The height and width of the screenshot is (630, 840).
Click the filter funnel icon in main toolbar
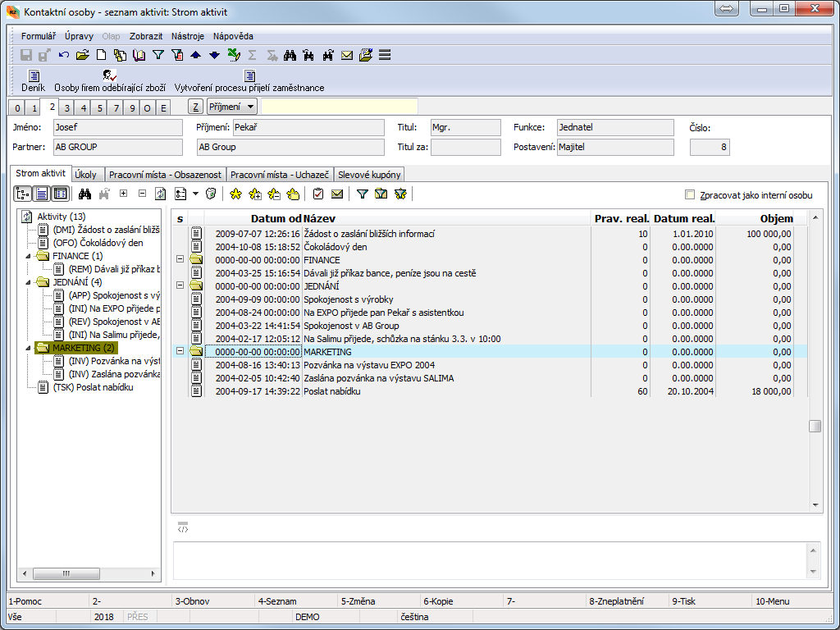pos(159,55)
